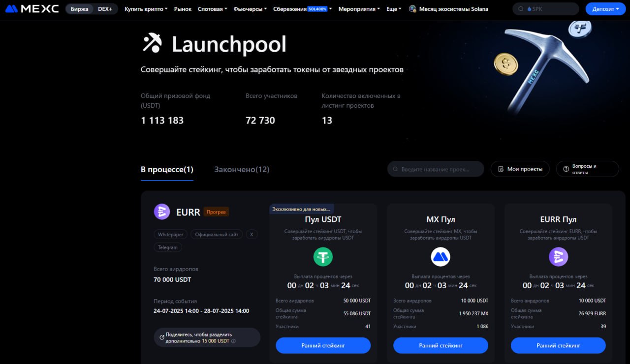Click the header search magnifier icon
Screen dimensions: 630x364
pyautogui.click(x=521, y=9)
